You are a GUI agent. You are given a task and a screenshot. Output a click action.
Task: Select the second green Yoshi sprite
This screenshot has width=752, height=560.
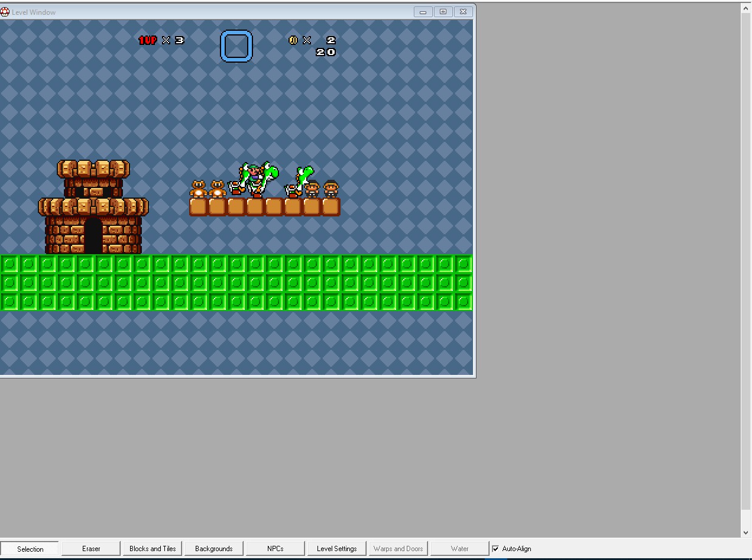click(x=299, y=181)
